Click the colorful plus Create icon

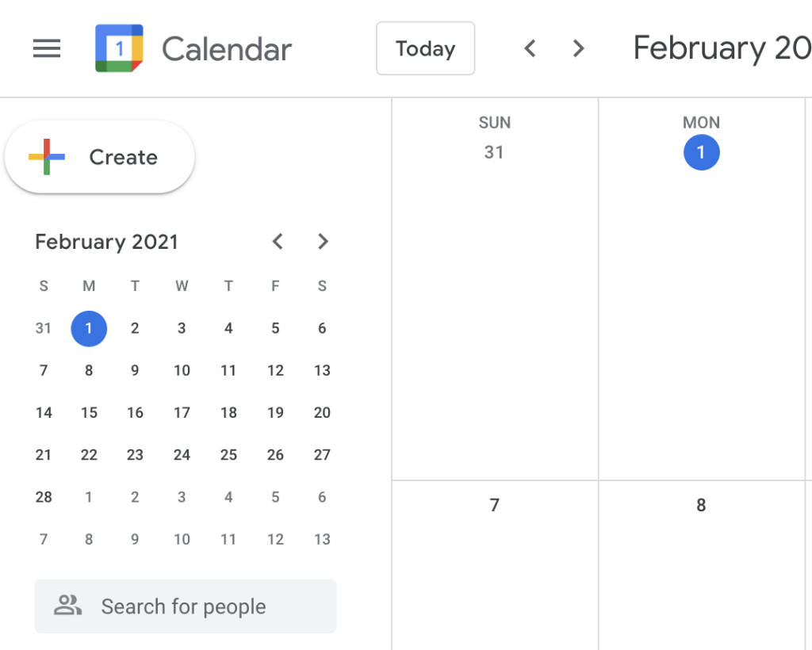pos(47,157)
